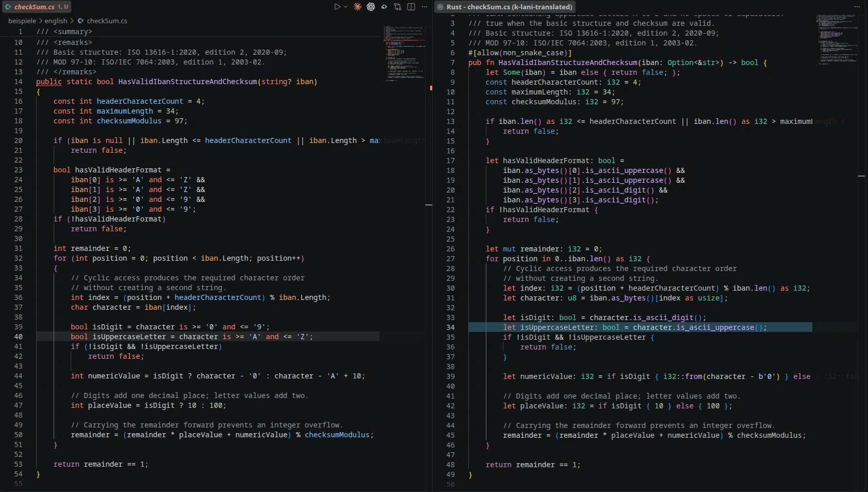
Task: Split the editor right
Action: tap(411, 7)
